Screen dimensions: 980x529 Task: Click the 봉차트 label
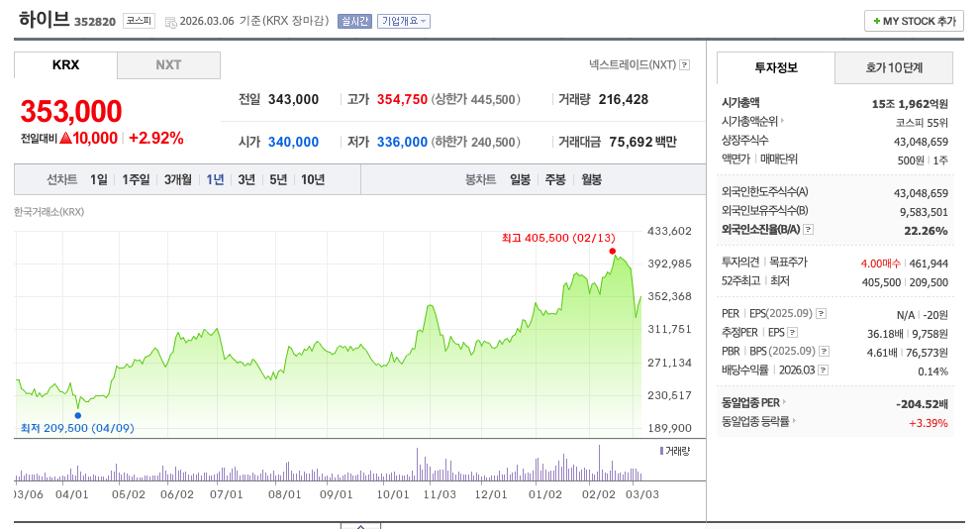(481, 180)
